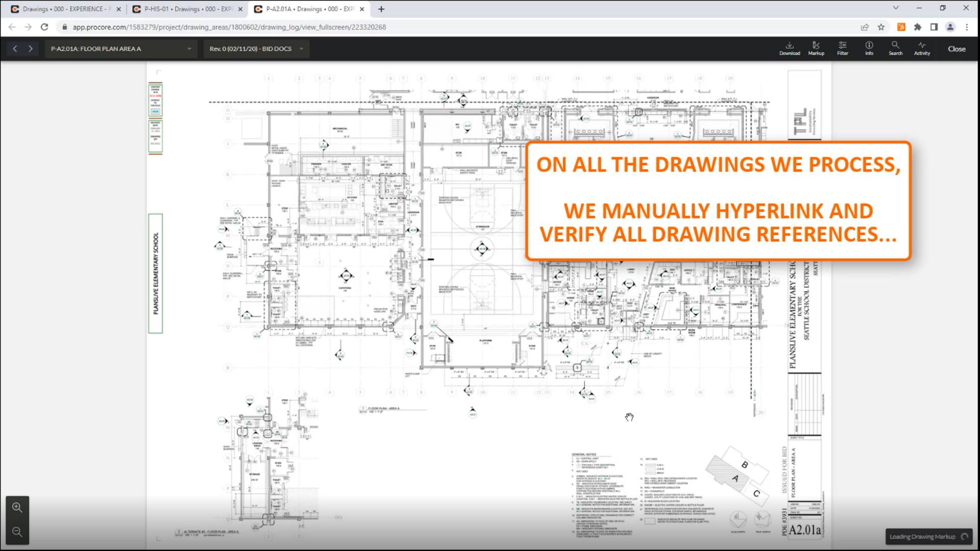Open the browser tab search chevron
980x551 pixels.
tap(895, 8)
